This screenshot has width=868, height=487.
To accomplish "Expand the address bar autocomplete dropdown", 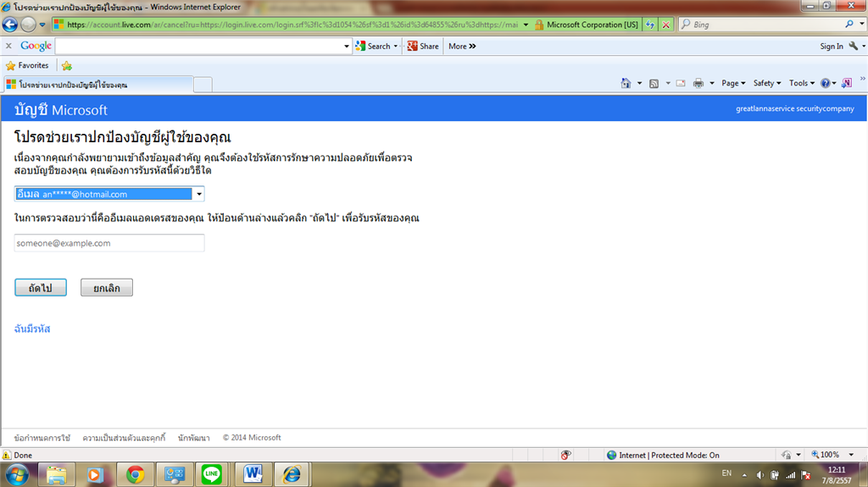I will point(526,25).
